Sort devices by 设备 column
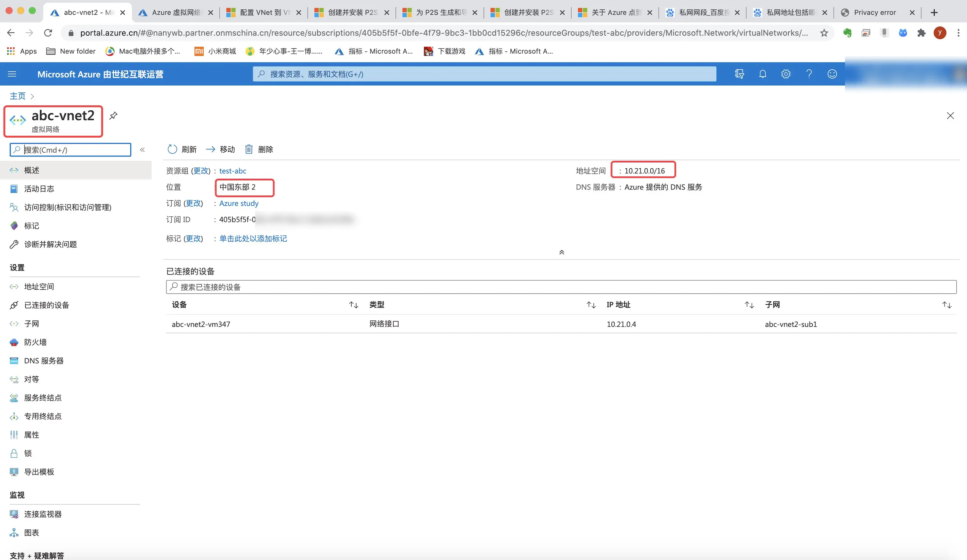Screen dimensions: 967x560 353,305
